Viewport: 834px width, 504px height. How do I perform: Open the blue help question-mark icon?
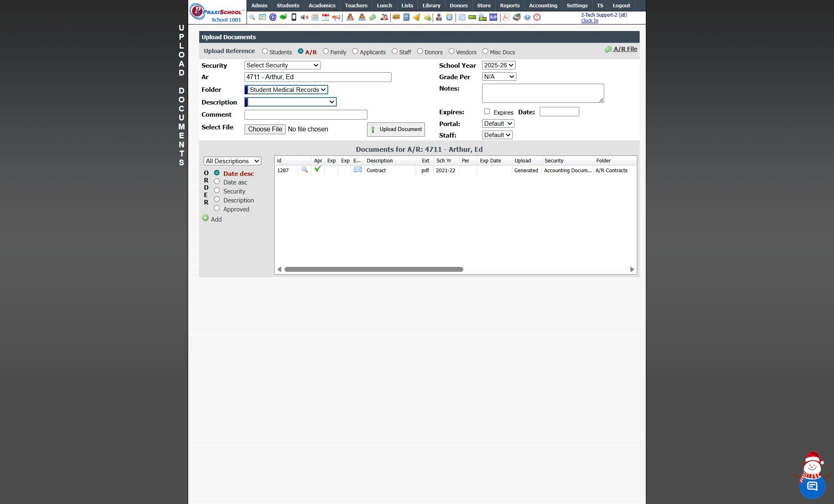click(527, 17)
